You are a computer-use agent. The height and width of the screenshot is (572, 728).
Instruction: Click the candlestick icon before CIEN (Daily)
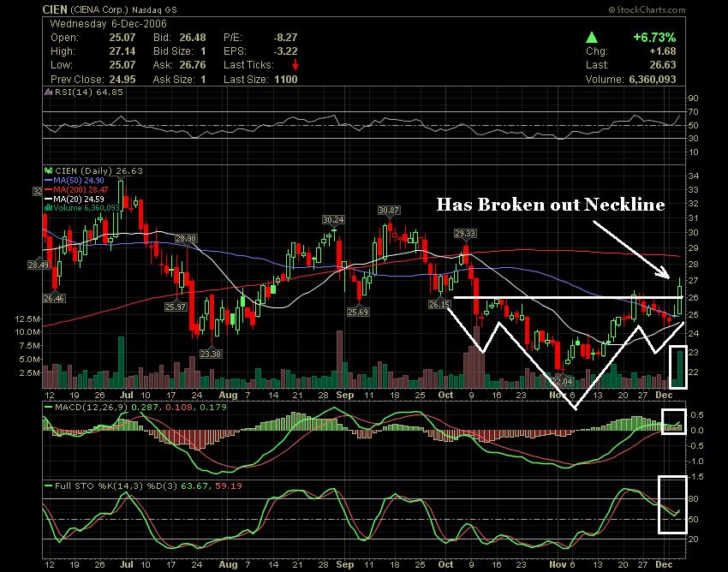coord(48,170)
